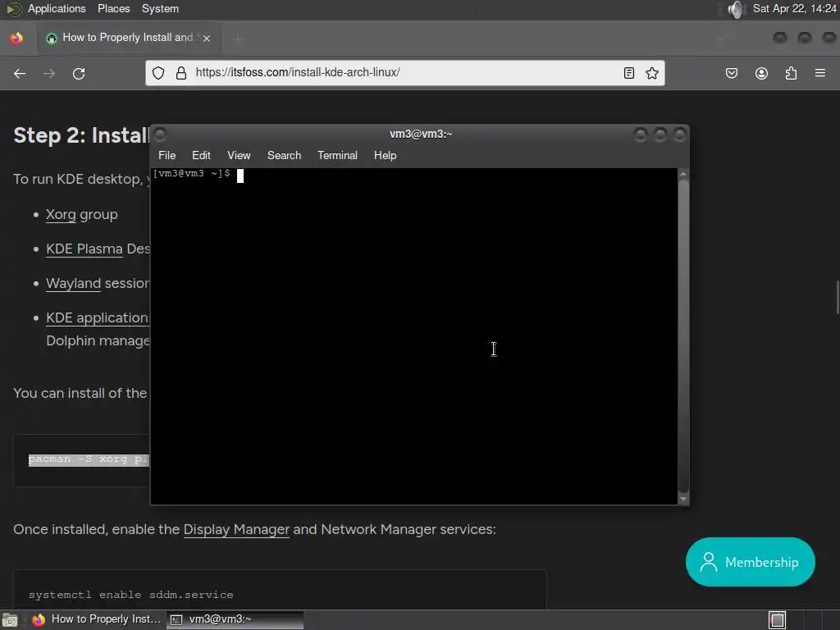The height and width of the screenshot is (630, 840).
Task: Reload the current Firefox page
Action: (79, 73)
